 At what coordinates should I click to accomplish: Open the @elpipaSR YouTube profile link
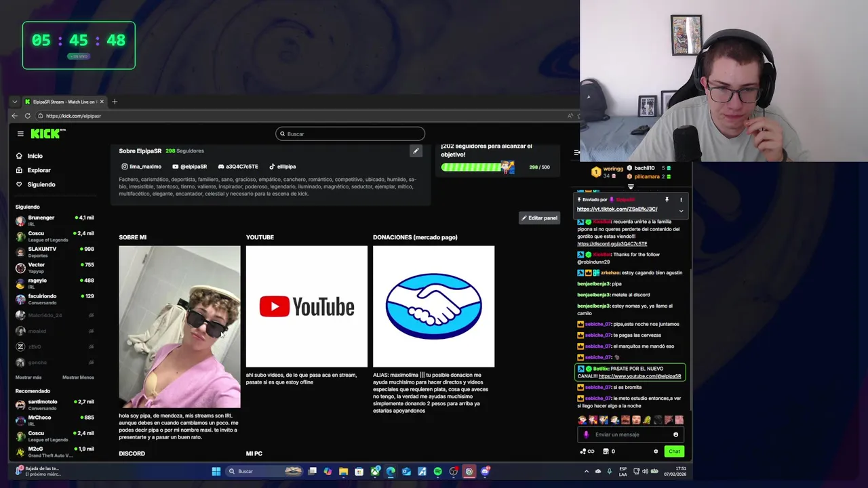click(189, 167)
